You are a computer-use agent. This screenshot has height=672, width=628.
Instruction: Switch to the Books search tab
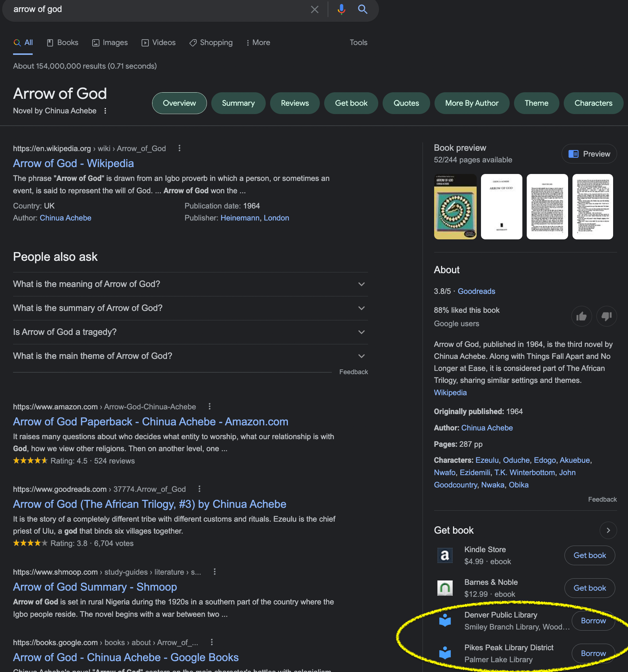coord(63,42)
